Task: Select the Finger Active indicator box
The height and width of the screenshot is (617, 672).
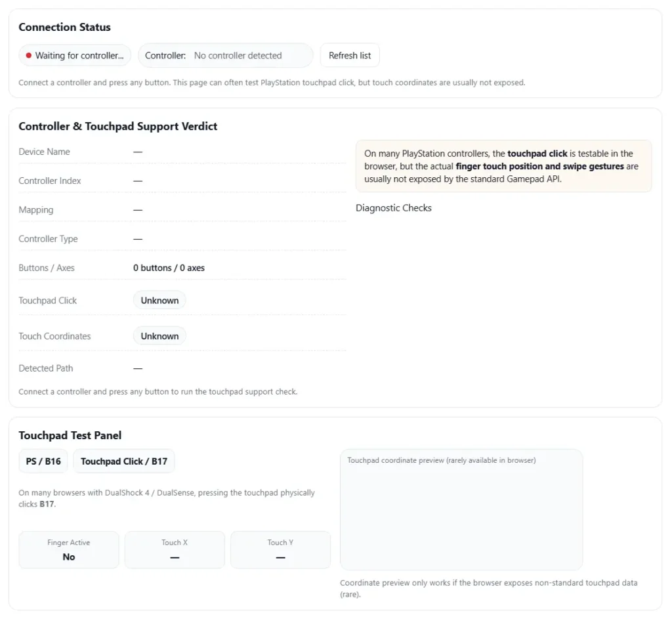Action: click(69, 550)
